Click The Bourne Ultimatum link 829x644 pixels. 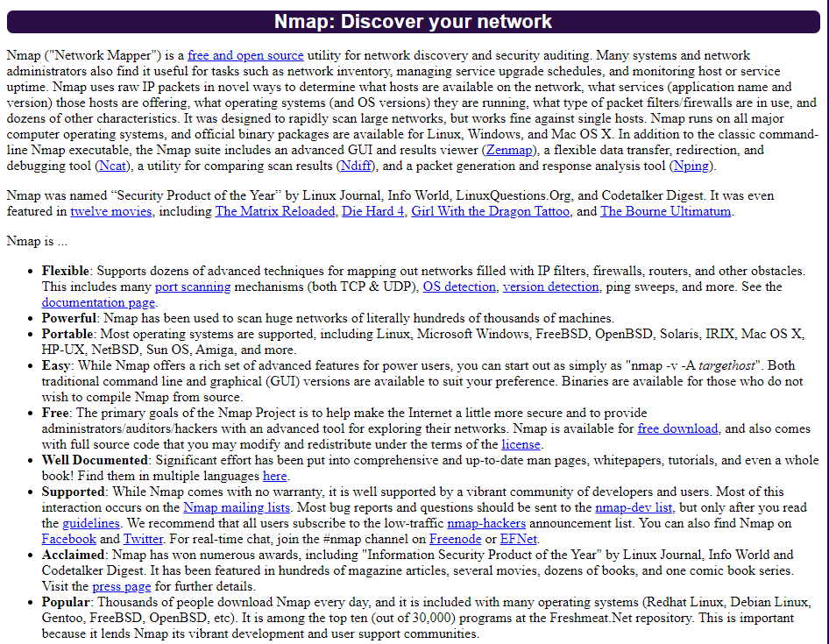coord(665,211)
